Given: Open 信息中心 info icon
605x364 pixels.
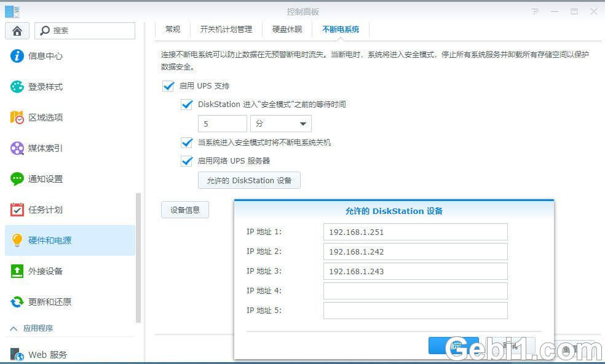Looking at the screenshot, I should point(17,56).
